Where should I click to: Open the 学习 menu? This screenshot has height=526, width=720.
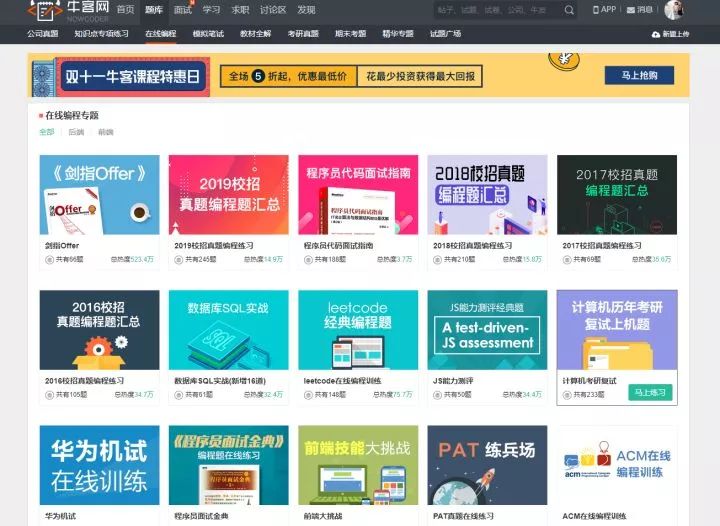point(211,10)
